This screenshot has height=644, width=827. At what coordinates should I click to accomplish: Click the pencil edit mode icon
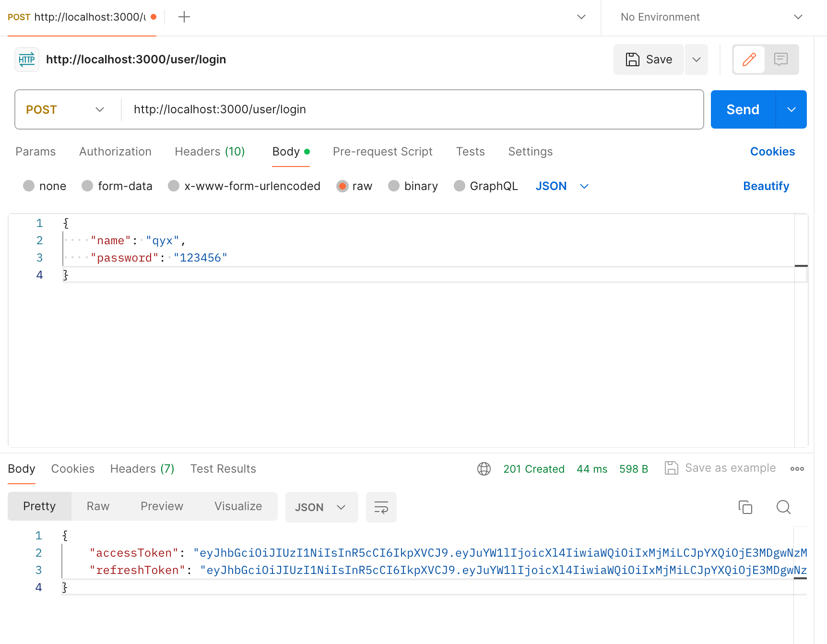(749, 60)
